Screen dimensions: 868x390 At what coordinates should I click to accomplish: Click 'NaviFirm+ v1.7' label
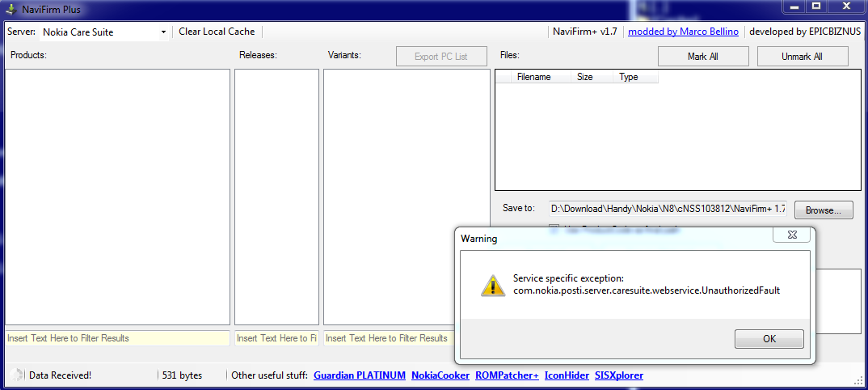pos(584,32)
